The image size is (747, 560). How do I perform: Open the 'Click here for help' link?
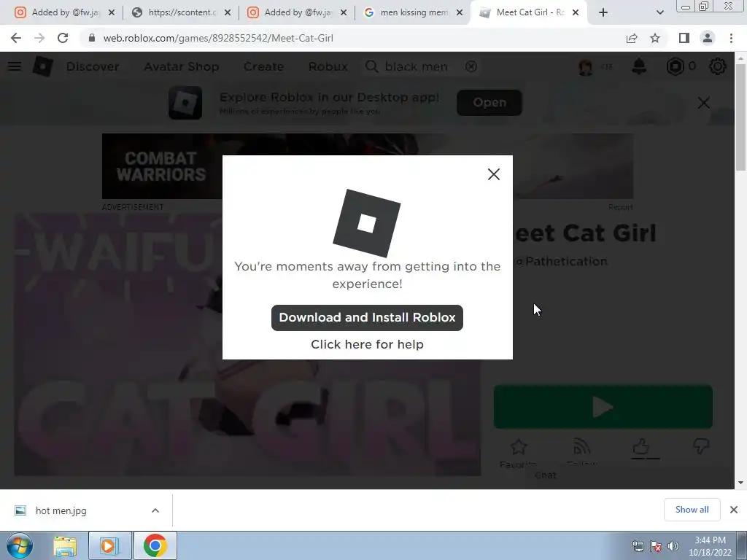click(367, 344)
